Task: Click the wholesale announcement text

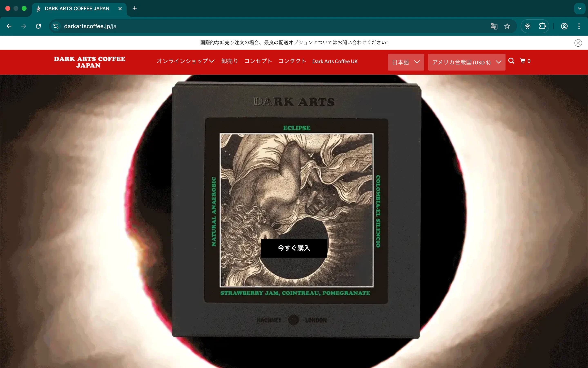Action: pyautogui.click(x=294, y=43)
